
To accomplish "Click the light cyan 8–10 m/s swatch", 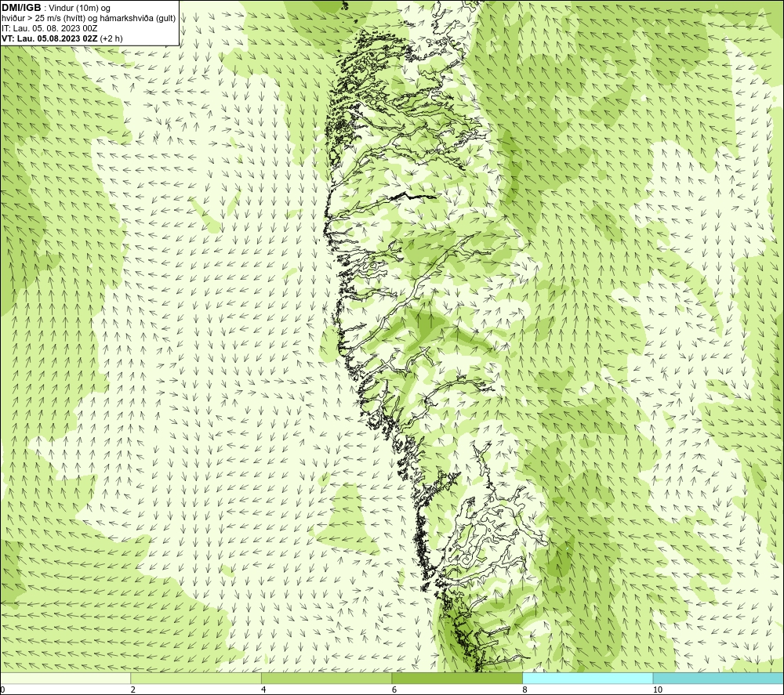I will 587,678.
